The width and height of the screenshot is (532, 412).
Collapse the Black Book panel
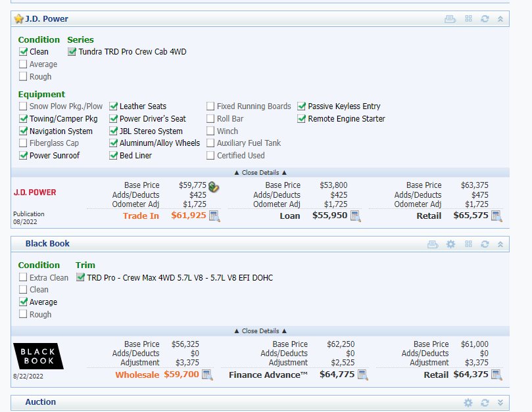pyautogui.click(x=500, y=244)
